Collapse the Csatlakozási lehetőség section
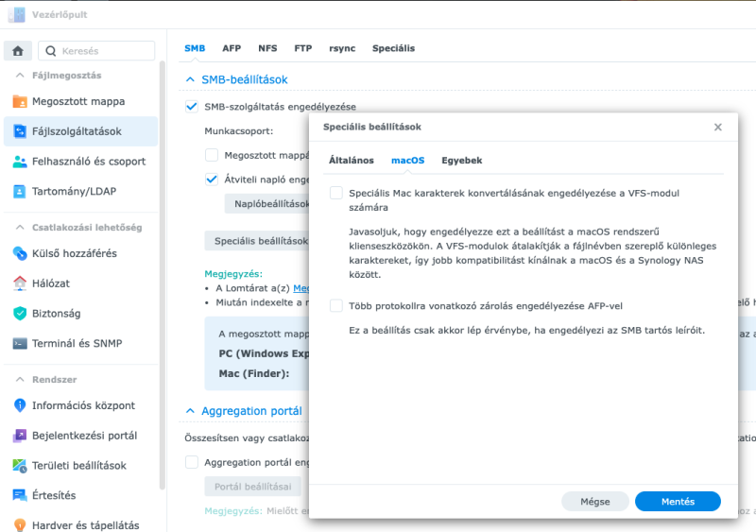The height and width of the screenshot is (532, 756). (20, 227)
